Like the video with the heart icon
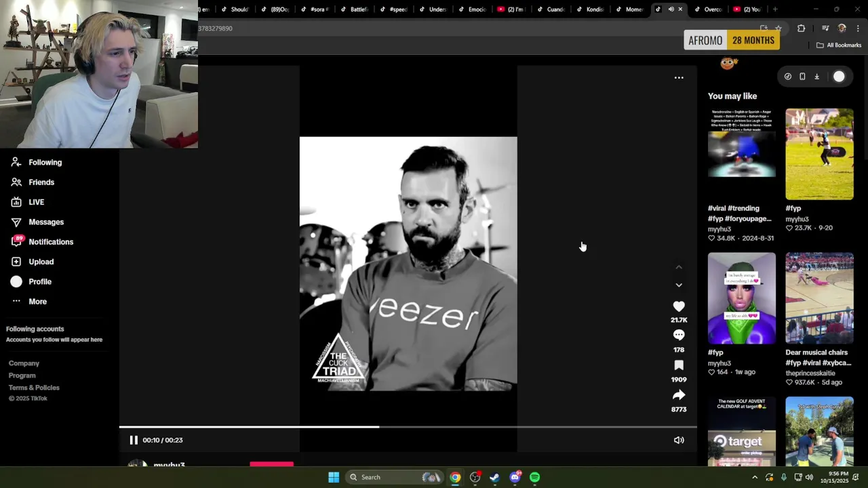This screenshot has width=868, height=488. coord(679,306)
